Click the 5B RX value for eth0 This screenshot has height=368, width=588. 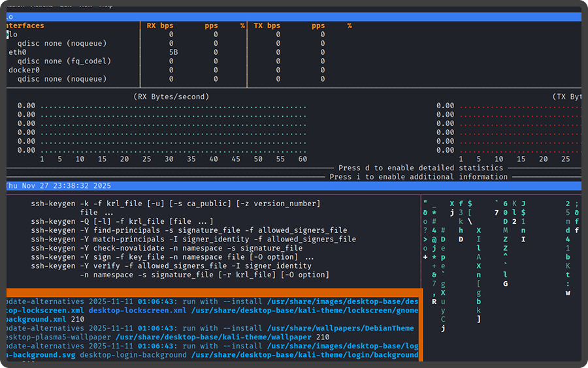pos(173,52)
